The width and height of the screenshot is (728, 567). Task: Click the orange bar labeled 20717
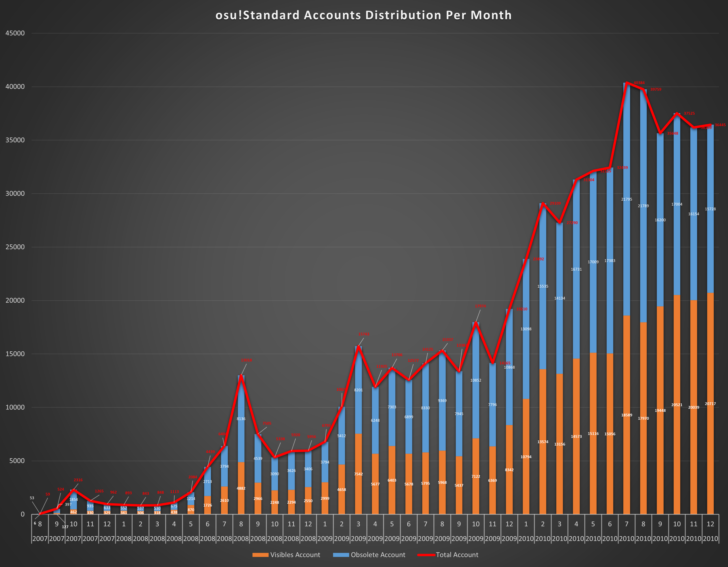(x=710, y=434)
